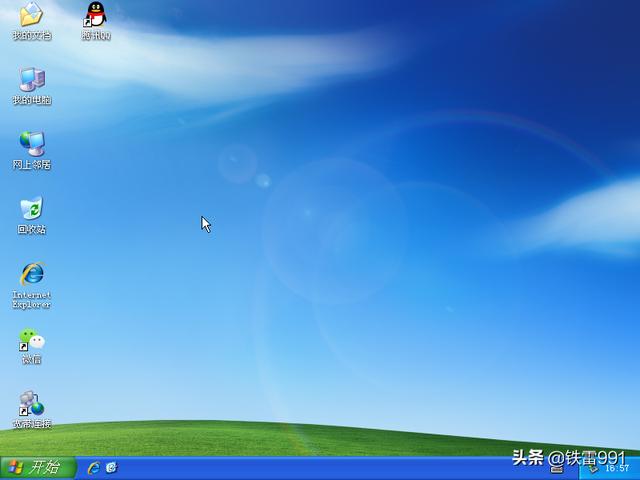
Task: Select the 回收站 Recycle Bin icon
Action: (31, 215)
